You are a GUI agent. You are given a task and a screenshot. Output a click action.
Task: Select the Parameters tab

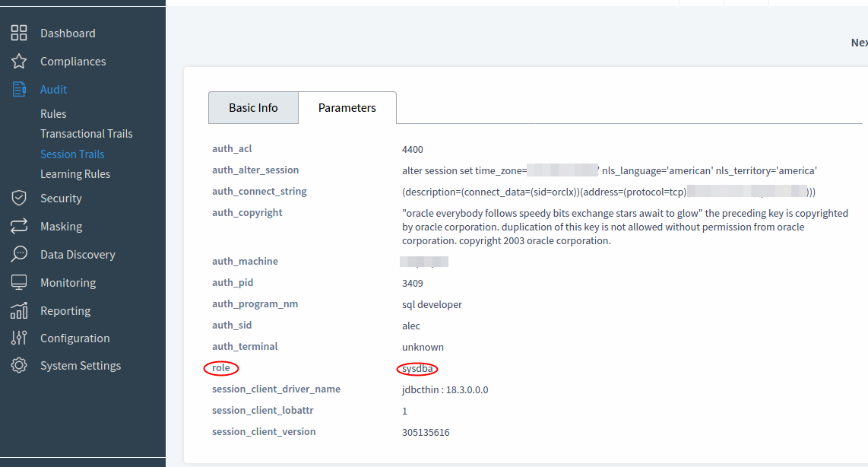347,107
